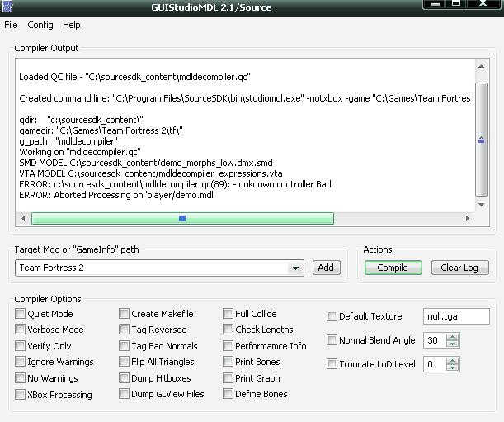Screen dimensions: 504x422
Task: Enable the Quiet Mode checkbox
Action: (x=21, y=314)
